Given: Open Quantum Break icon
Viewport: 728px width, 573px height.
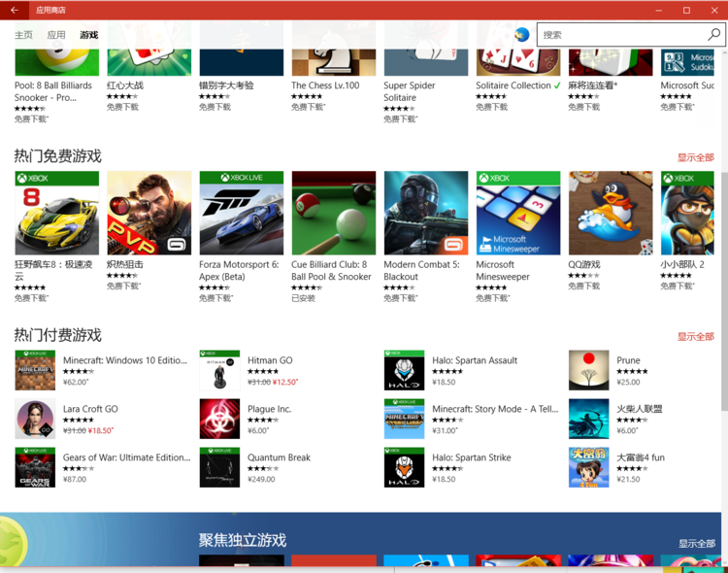Looking at the screenshot, I should [x=219, y=467].
